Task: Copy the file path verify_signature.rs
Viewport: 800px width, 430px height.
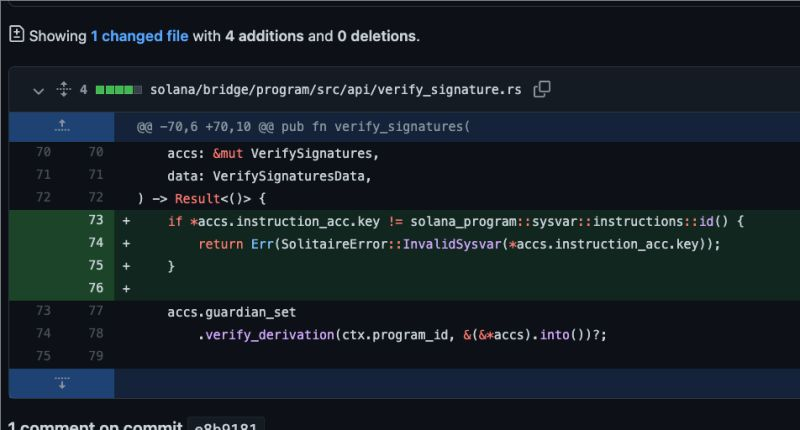Action: pos(542,89)
